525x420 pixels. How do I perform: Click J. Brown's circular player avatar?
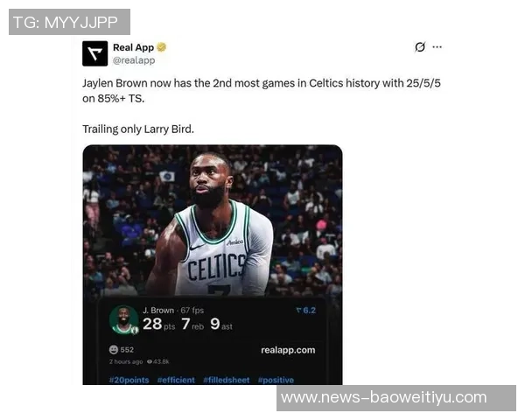tap(124, 320)
